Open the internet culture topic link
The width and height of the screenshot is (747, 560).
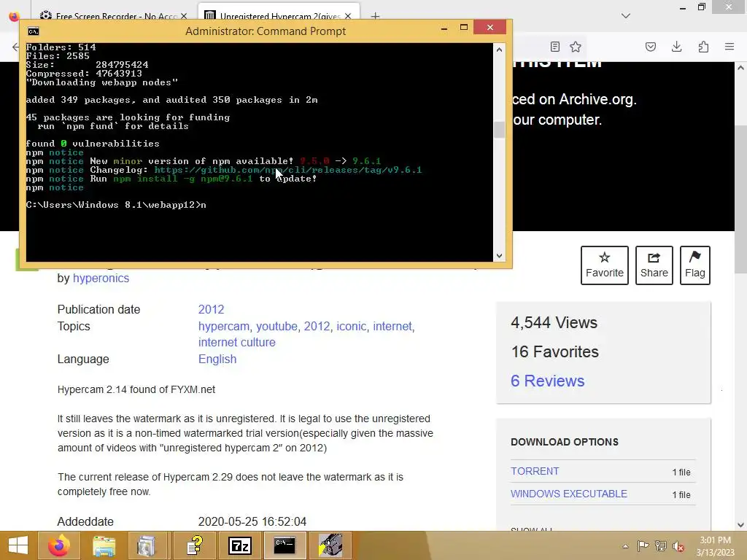pyautogui.click(x=237, y=343)
